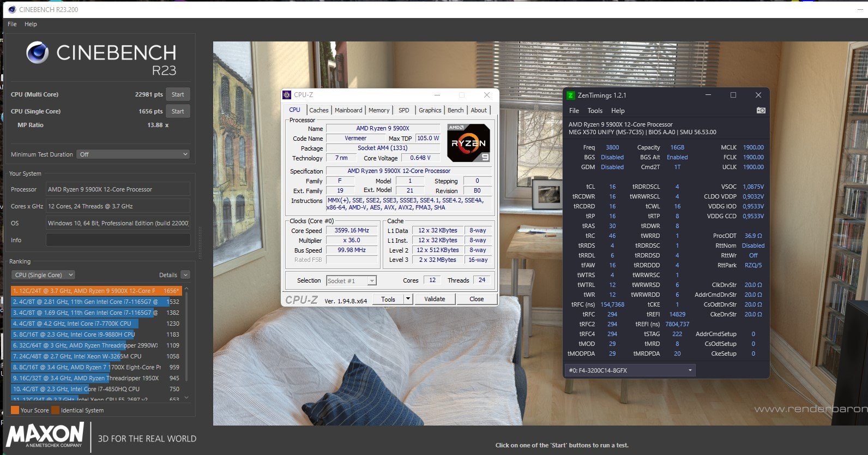Click the ranking scrollbar up arrow
This screenshot has width=868, height=455.
pyautogui.click(x=187, y=289)
